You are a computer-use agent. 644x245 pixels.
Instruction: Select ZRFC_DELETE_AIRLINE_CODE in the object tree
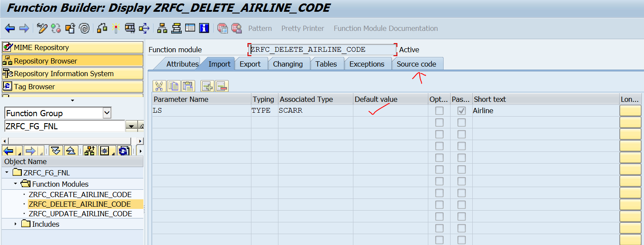tap(80, 204)
